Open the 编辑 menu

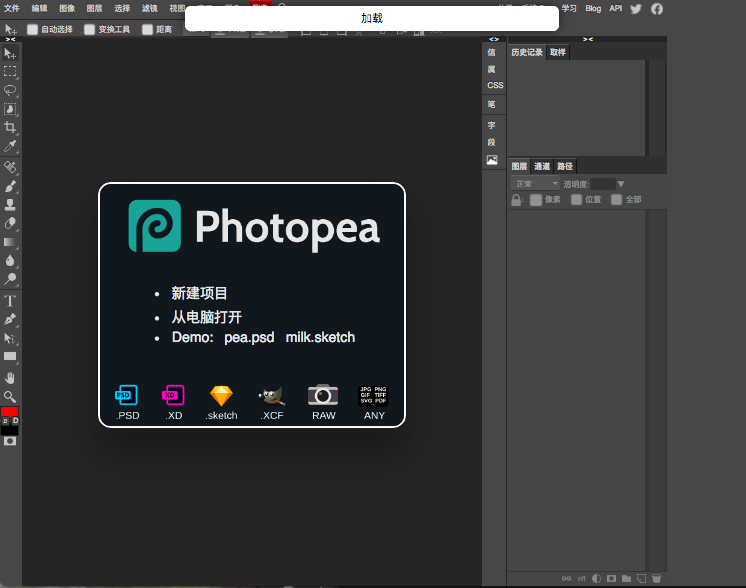pos(39,8)
